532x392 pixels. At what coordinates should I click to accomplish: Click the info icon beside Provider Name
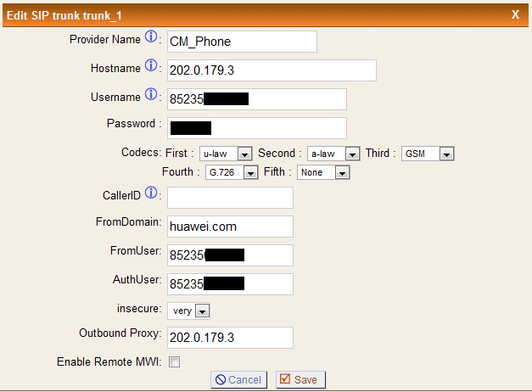[151, 36]
